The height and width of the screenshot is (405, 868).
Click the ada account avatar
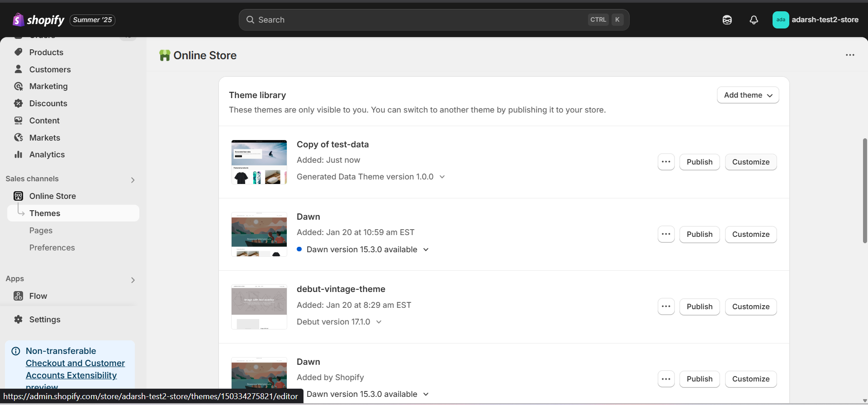click(781, 20)
